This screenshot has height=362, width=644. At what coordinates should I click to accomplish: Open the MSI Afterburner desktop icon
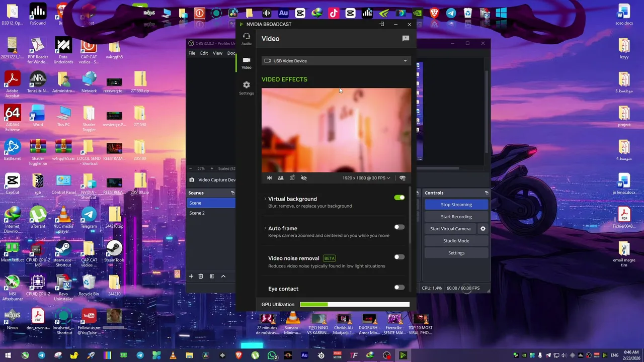tap(12, 288)
